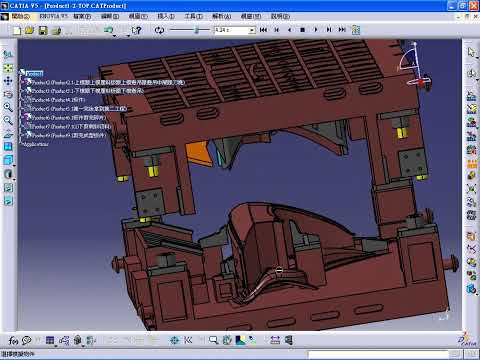The image size is (480, 360).
Task: Adjust the playback speed slider handle
Action: click(196, 30)
